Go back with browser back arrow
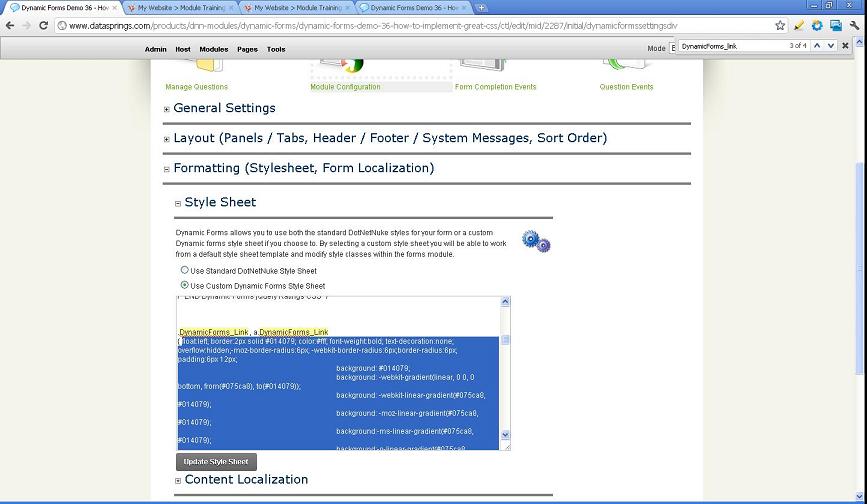Screen dimensions: 867x504 pos(9,25)
